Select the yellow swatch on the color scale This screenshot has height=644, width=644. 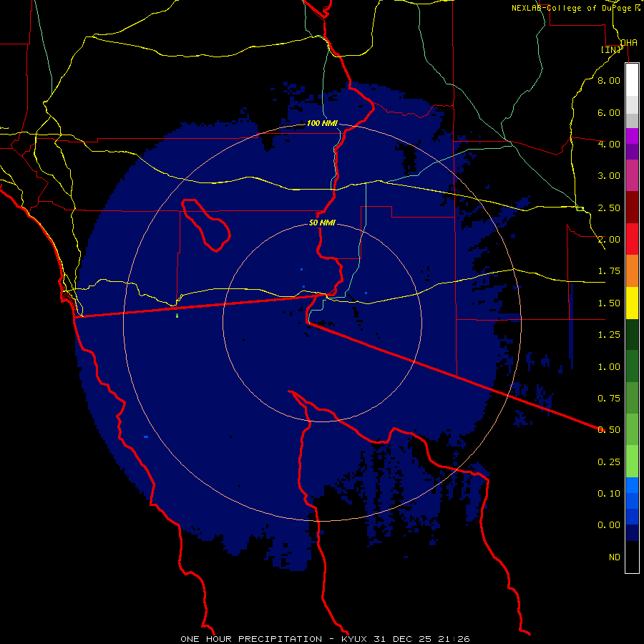pos(632,303)
